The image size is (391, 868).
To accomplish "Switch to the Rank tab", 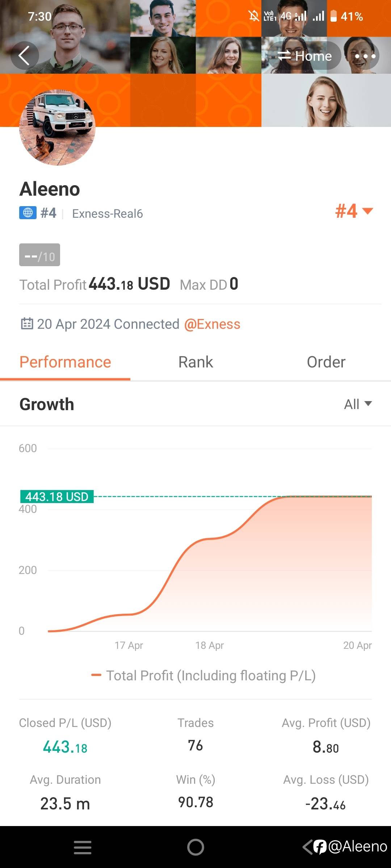I will [195, 362].
